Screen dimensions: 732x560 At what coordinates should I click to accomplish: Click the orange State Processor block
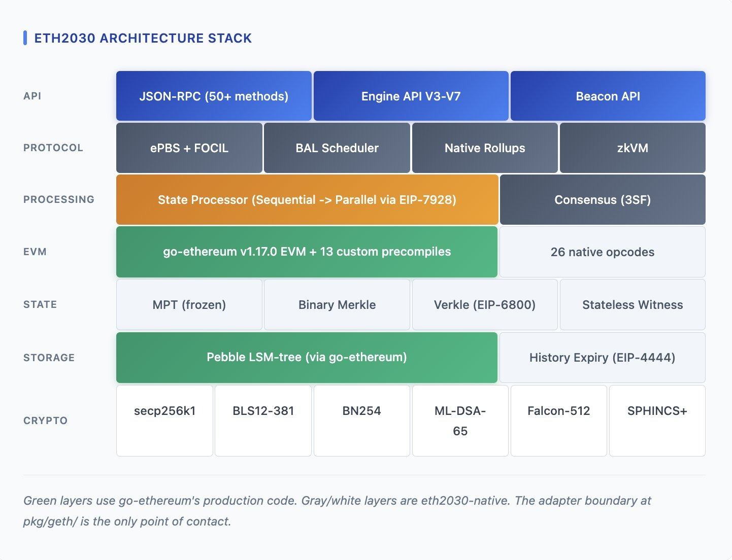click(307, 200)
